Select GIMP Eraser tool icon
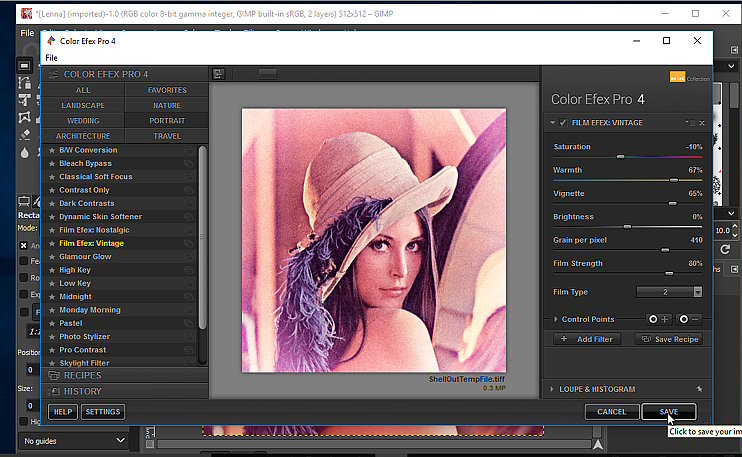 25,134
